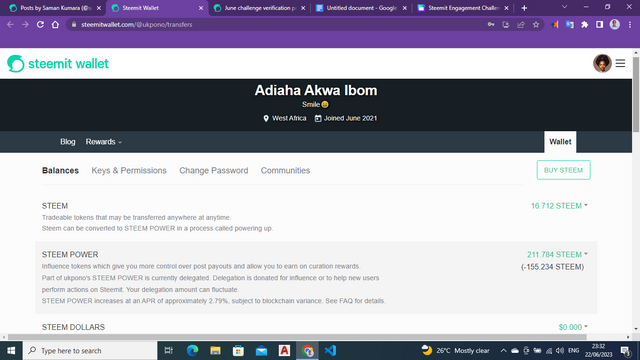640x360 pixels.
Task: Switch to Untitled document Google tab
Action: click(x=361, y=8)
